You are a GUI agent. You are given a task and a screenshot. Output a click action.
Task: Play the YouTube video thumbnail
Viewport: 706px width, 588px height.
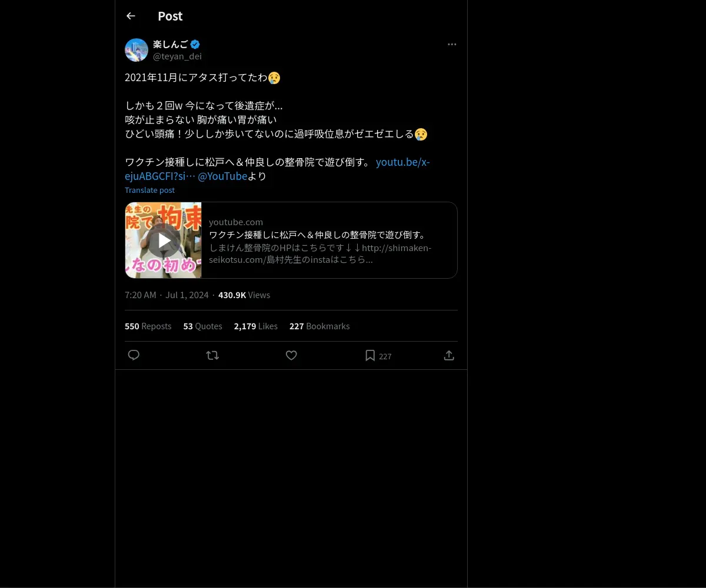coord(164,240)
